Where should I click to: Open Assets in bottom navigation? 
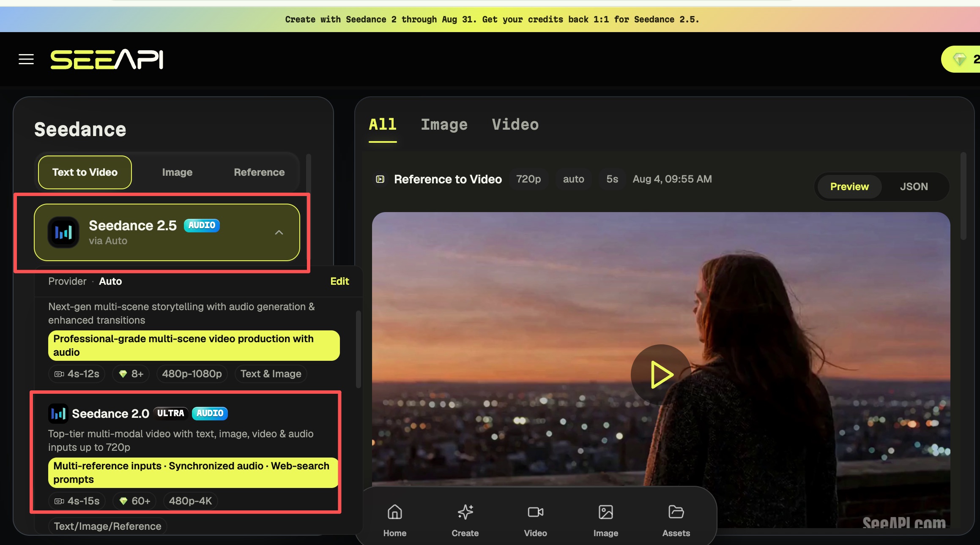(x=676, y=520)
